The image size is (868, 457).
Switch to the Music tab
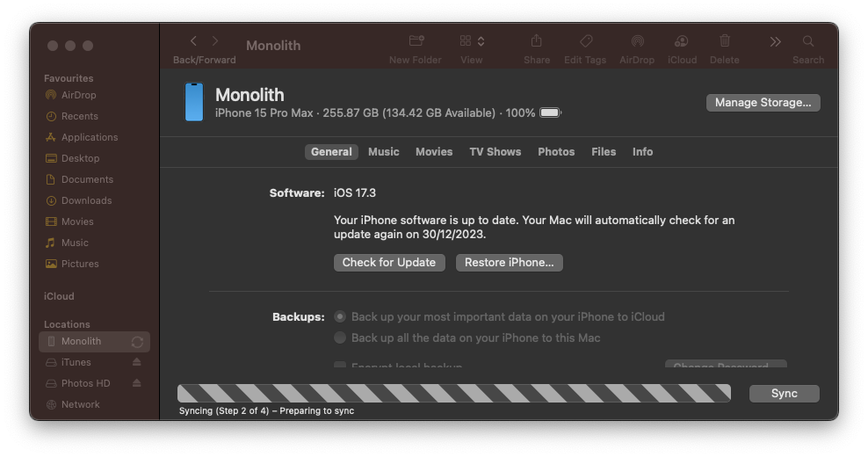[x=384, y=152]
